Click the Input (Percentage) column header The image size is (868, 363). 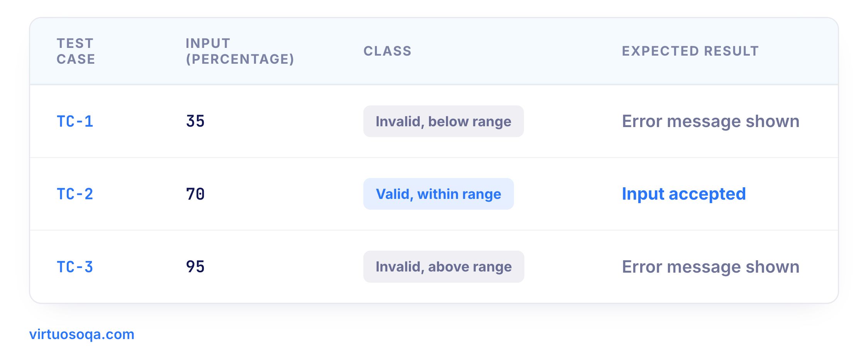click(240, 51)
